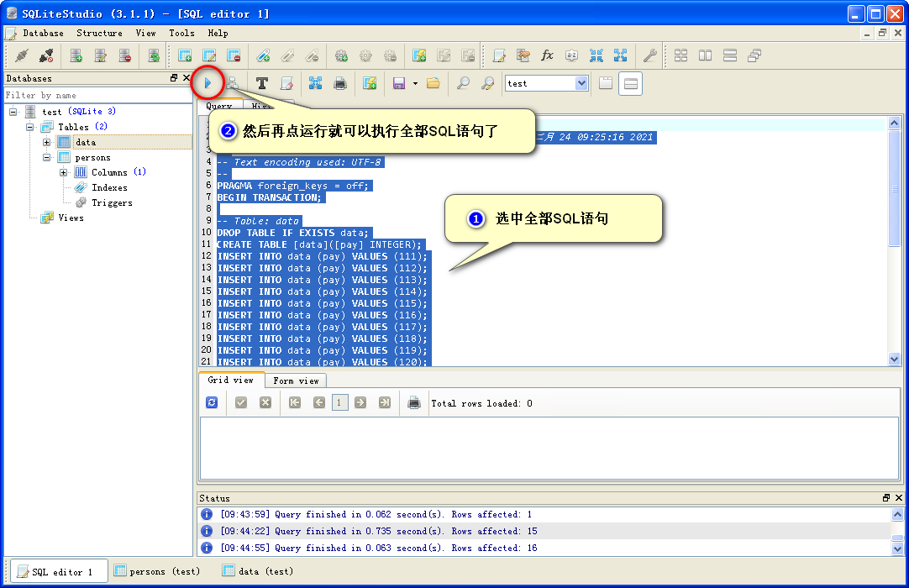Select Indexes under persons
Viewport: 909px width, 588px height.
109,187
